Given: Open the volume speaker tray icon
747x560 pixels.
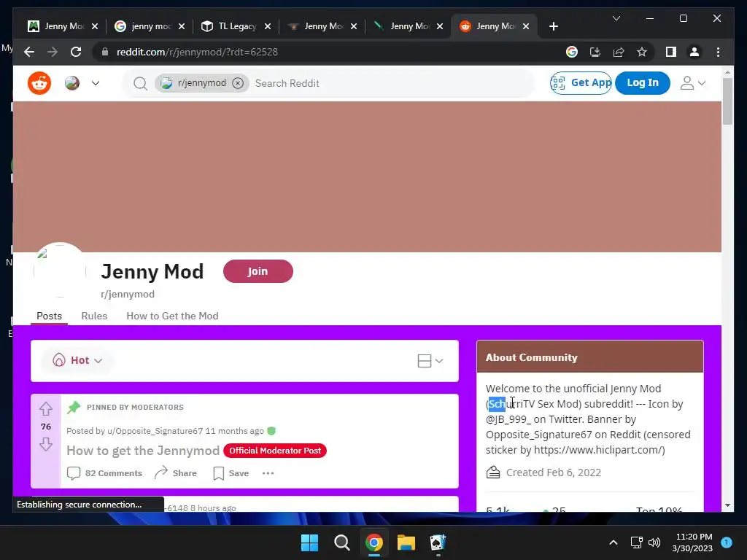Looking at the screenshot, I should click(654, 542).
